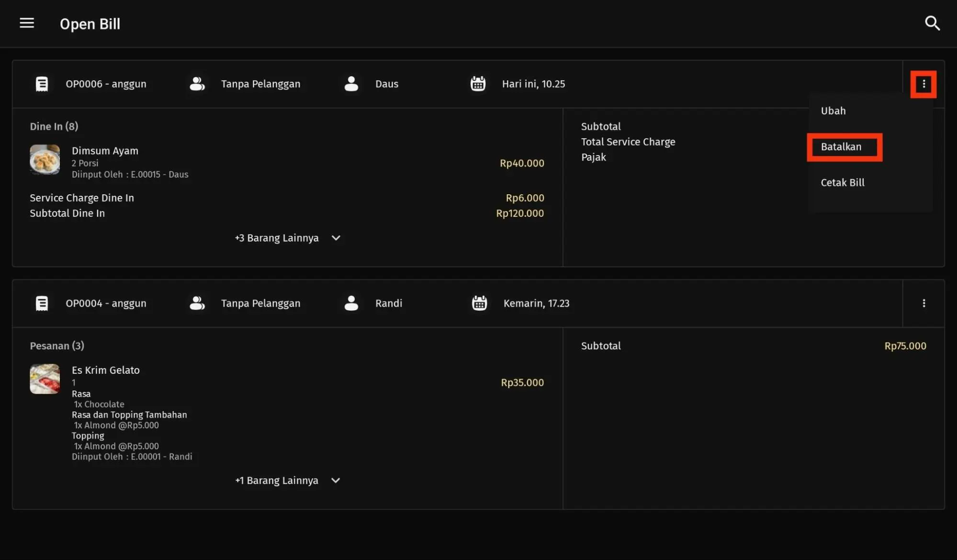Click the Es Krim Gelato thumbnail
The image size is (957, 560).
[45, 379]
